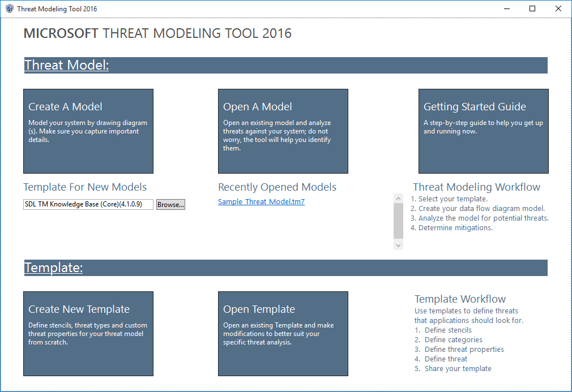The image size is (572, 392).
Task: Click the Recently Opened Models heading
Action: coord(277,187)
